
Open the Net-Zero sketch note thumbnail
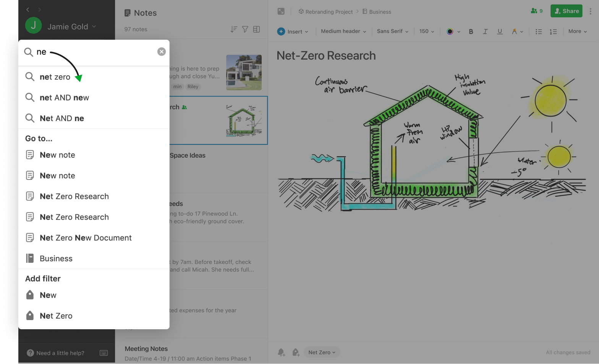coord(244,120)
